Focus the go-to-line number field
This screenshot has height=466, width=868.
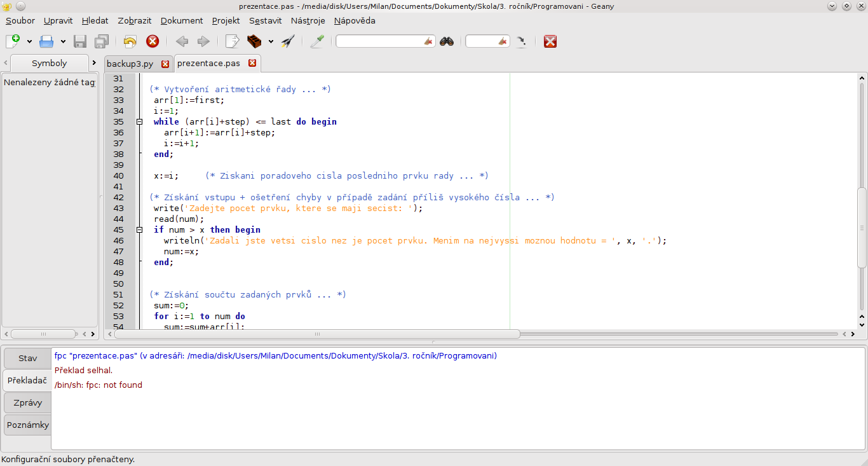point(482,41)
